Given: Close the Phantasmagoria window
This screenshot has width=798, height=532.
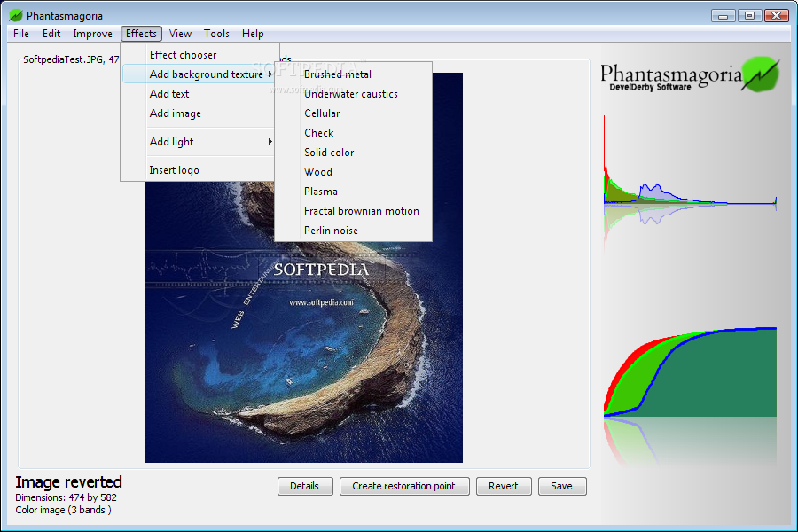Looking at the screenshot, I should [x=777, y=16].
